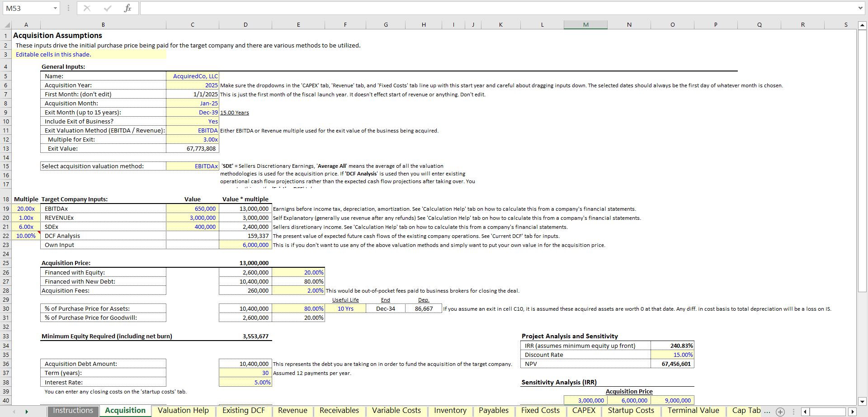Click the vertical scrollbar down arrow
The width and height of the screenshot is (868, 417).
[x=863, y=401]
